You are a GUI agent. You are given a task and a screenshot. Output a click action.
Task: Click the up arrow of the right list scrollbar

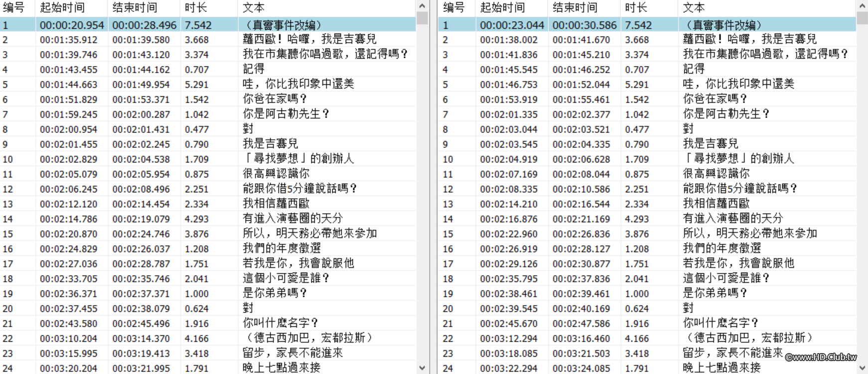[862, 6]
